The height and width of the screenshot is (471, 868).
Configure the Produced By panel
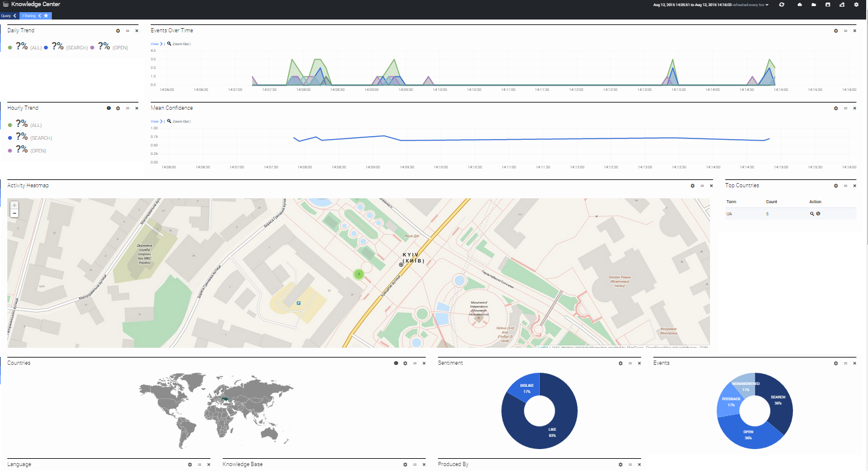620,464
